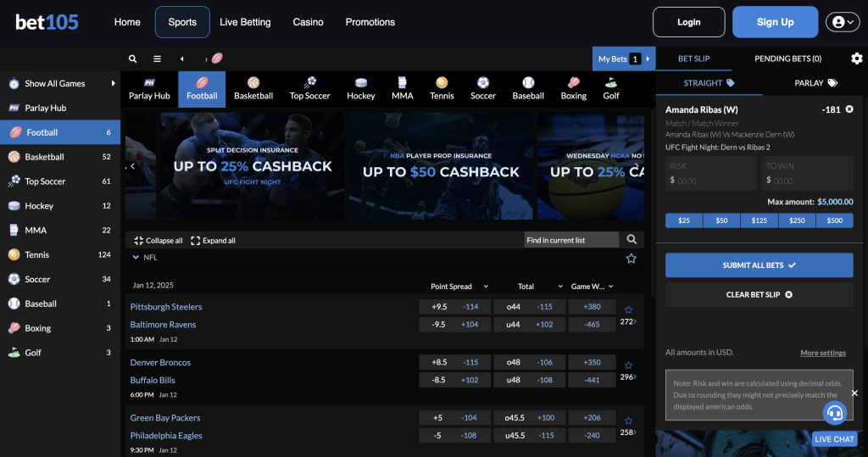
Task: Click the search magnifier icon in toolbar
Action: (x=132, y=59)
